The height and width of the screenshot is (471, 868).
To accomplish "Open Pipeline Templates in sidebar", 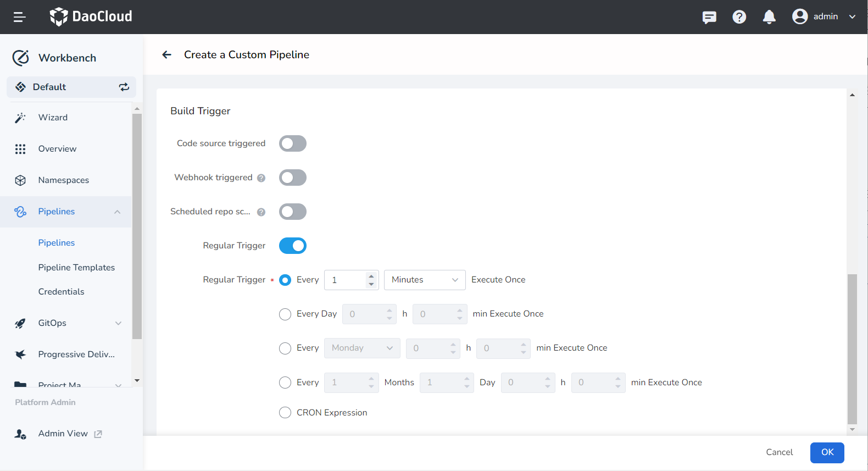I will pos(76,268).
